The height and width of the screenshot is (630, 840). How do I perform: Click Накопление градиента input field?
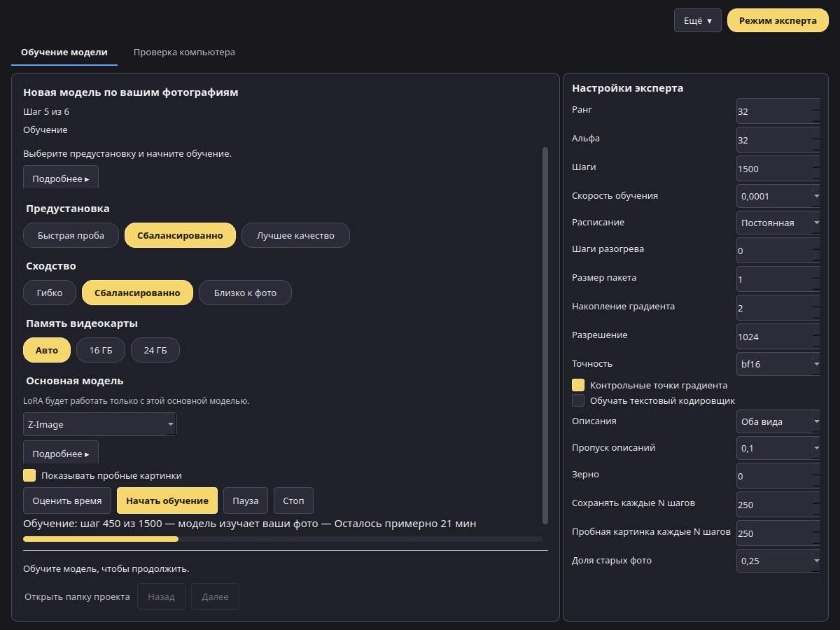778,308
